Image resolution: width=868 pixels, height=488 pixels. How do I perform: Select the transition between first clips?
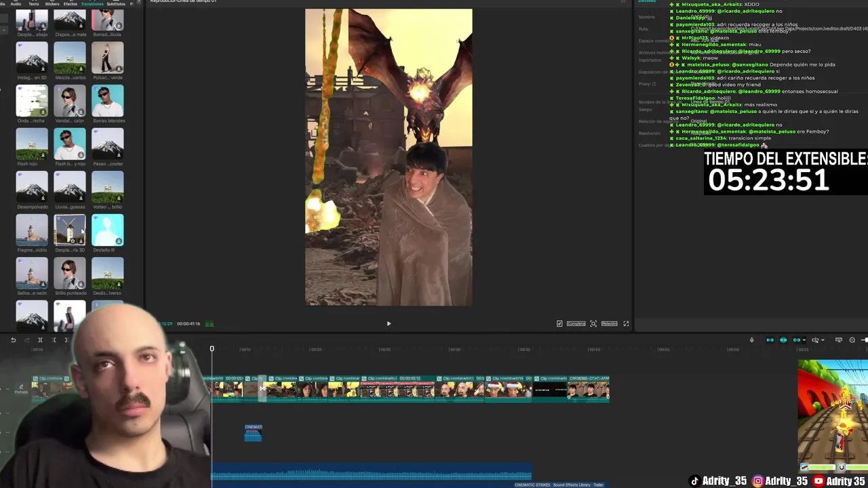pos(262,389)
